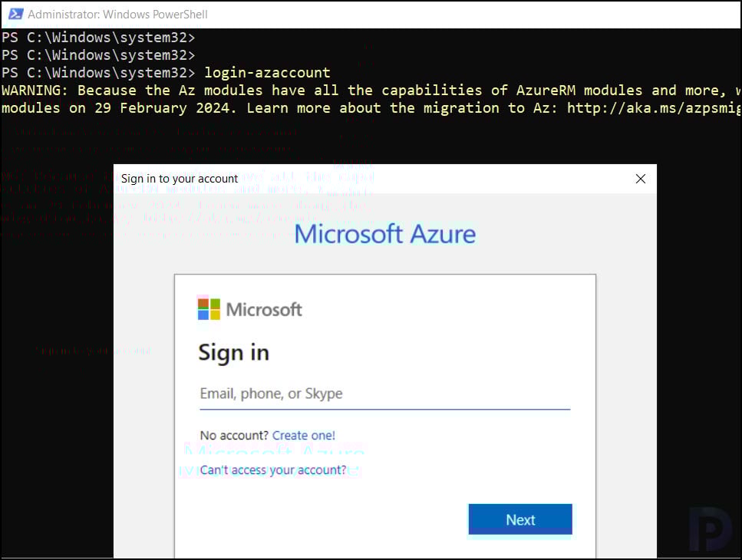This screenshot has height=560, width=742.
Task: Open the Create one! account link
Action: coord(303,435)
